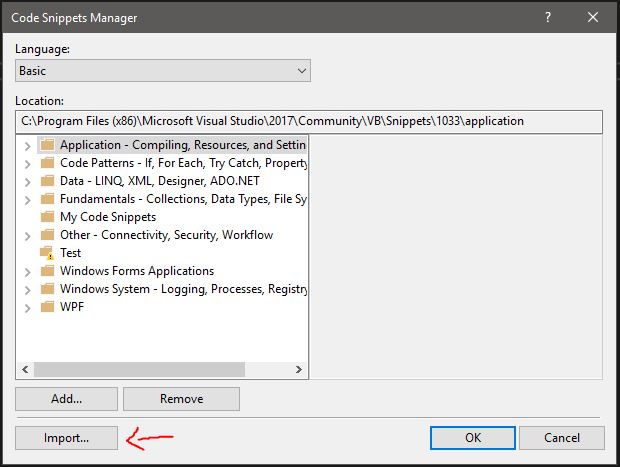Screen dimensions: 620x467
Task: Expand the Fundamentals - Collections folder
Action: coord(27,200)
